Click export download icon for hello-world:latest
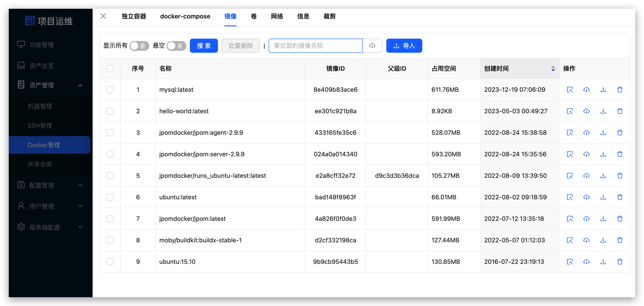This screenshot has height=306, width=644. [x=603, y=111]
